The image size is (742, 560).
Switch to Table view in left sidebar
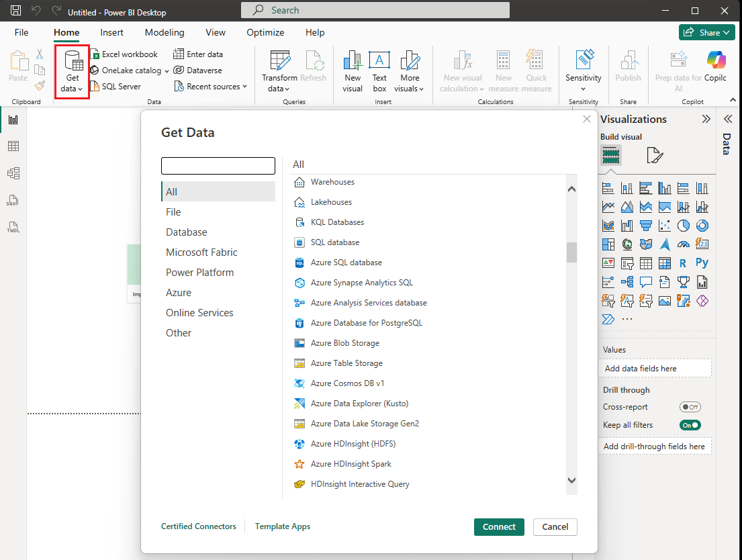[x=15, y=146]
